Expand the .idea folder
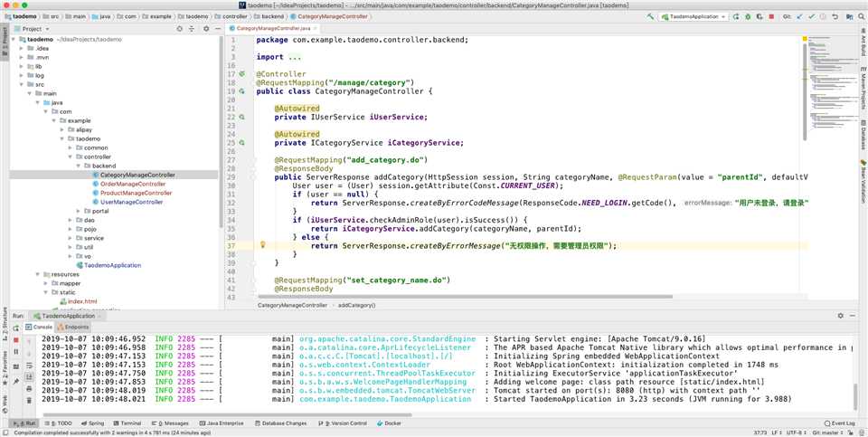The width and height of the screenshot is (868, 437). click(x=22, y=49)
